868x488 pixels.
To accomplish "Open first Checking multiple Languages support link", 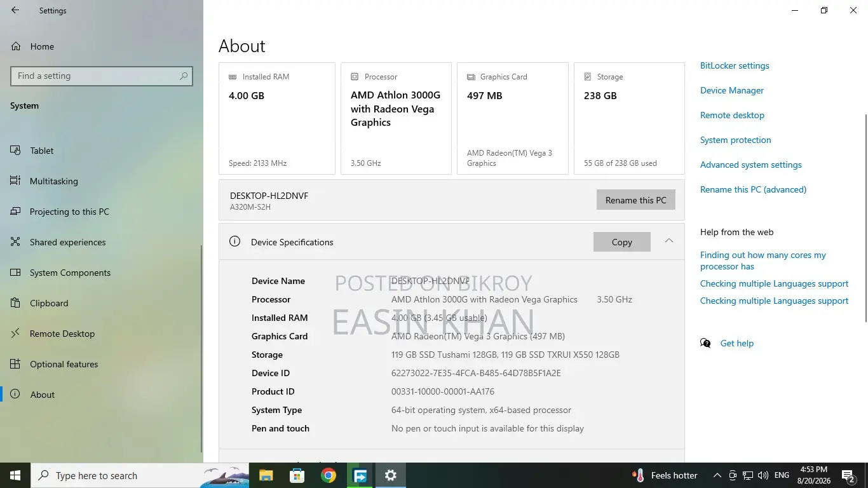I will pos(774,283).
